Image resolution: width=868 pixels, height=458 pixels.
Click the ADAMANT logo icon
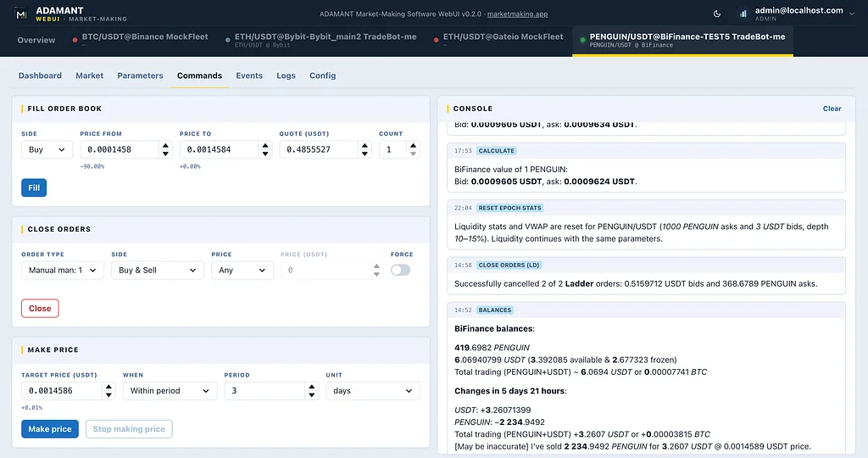pos(21,14)
